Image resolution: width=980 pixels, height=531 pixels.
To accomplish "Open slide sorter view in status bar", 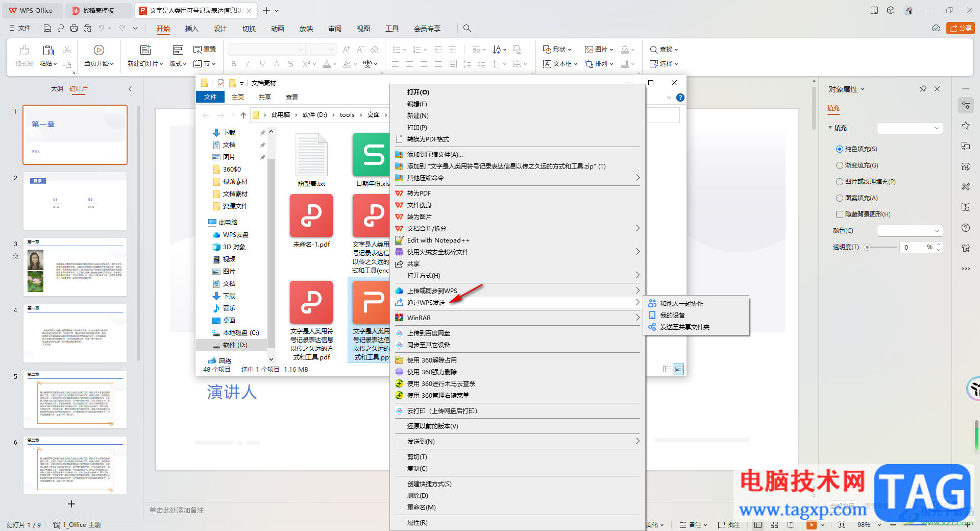I will click(x=774, y=525).
